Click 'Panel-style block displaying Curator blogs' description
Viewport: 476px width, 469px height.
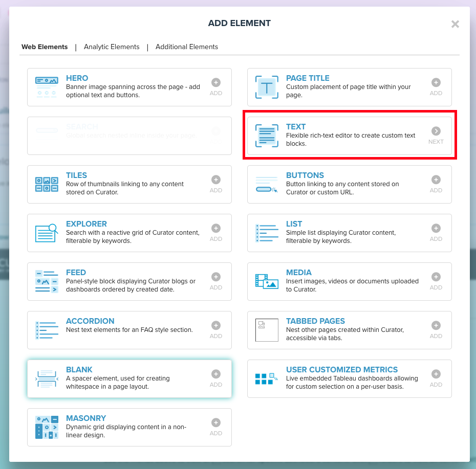[x=131, y=285]
